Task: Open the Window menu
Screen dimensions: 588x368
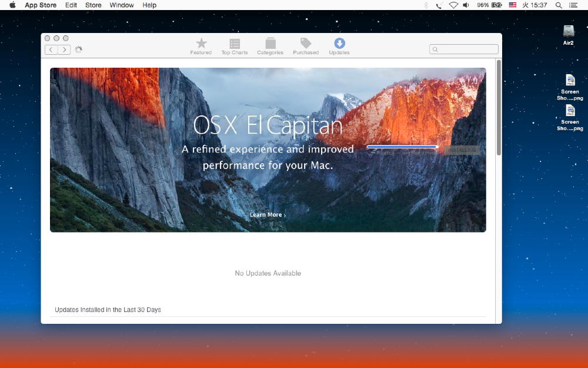Action: tap(122, 5)
